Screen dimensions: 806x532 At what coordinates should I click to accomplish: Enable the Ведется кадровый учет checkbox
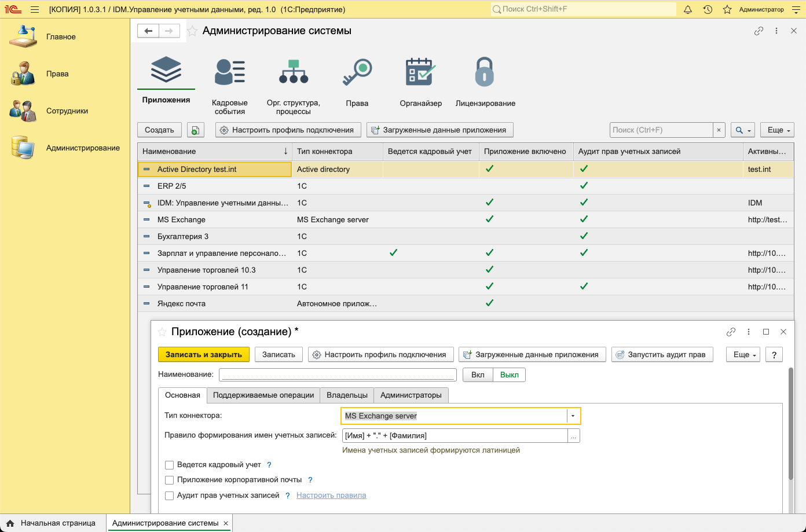coord(170,465)
